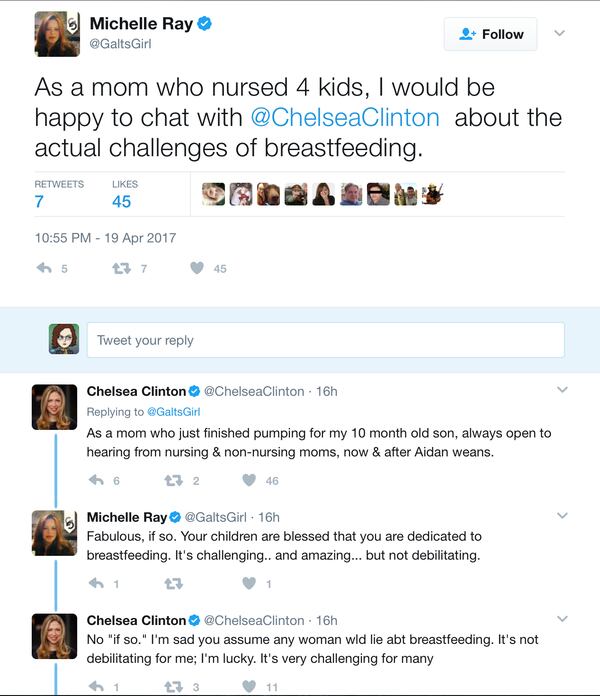The height and width of the screenshot is (696, 600).
Task: Expand options chevron on Chelsea's last reply
Action: pos(562,619)
